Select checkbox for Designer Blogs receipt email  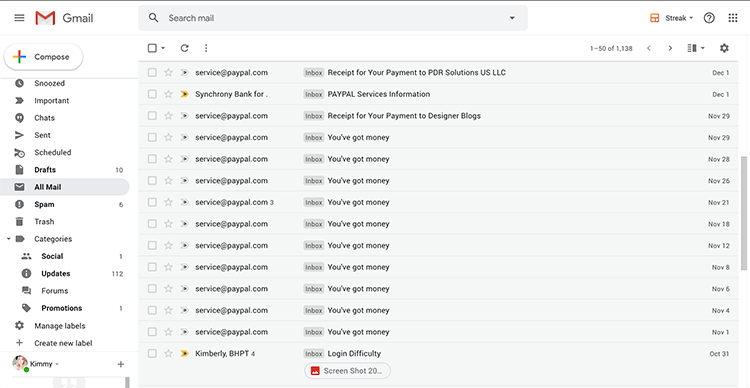pyautogui.click(x=152, y=116)
